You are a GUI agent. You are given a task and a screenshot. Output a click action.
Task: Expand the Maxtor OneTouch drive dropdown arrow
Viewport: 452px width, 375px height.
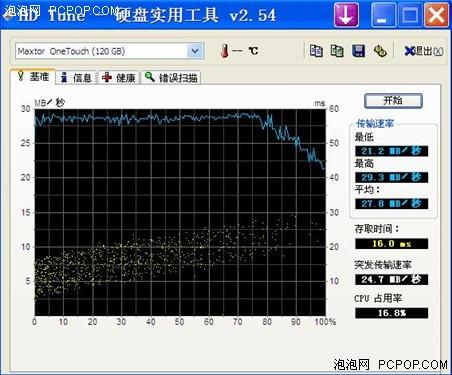click(195, 51)
